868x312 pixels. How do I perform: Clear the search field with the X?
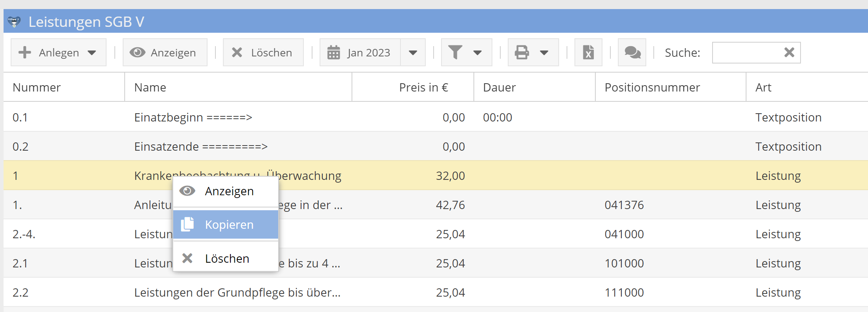tap(789, 52)
